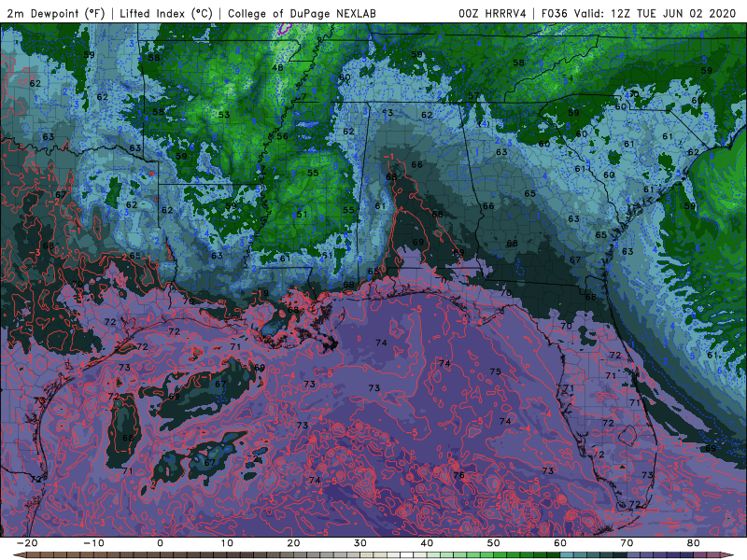Click the 20 label on the color scale

pos(293,543)
